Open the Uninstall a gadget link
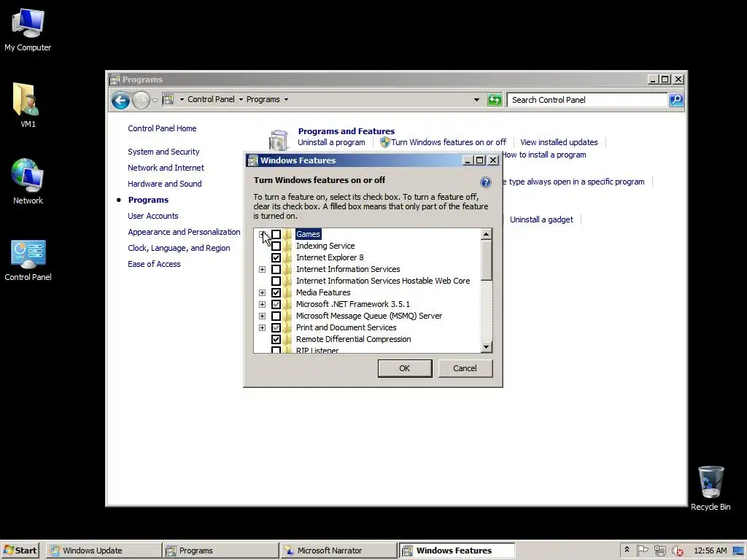 point(541,219)
